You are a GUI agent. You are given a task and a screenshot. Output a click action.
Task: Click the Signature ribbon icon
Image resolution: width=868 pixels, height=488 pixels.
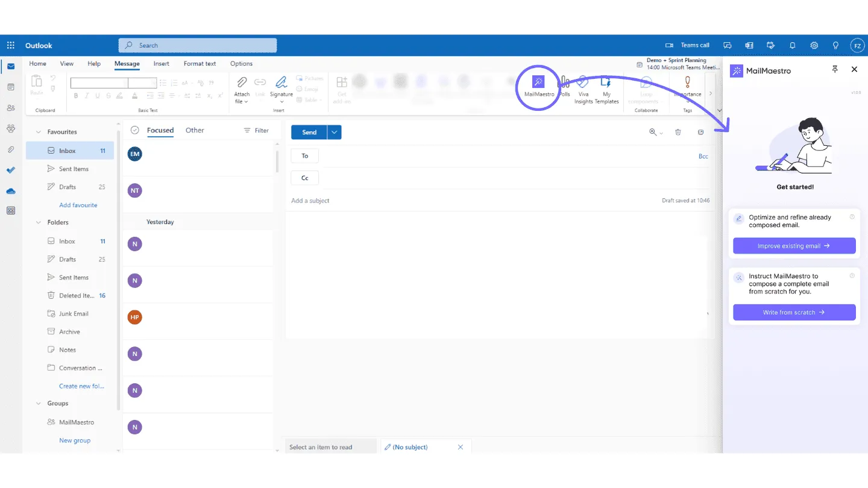(281, 84)
